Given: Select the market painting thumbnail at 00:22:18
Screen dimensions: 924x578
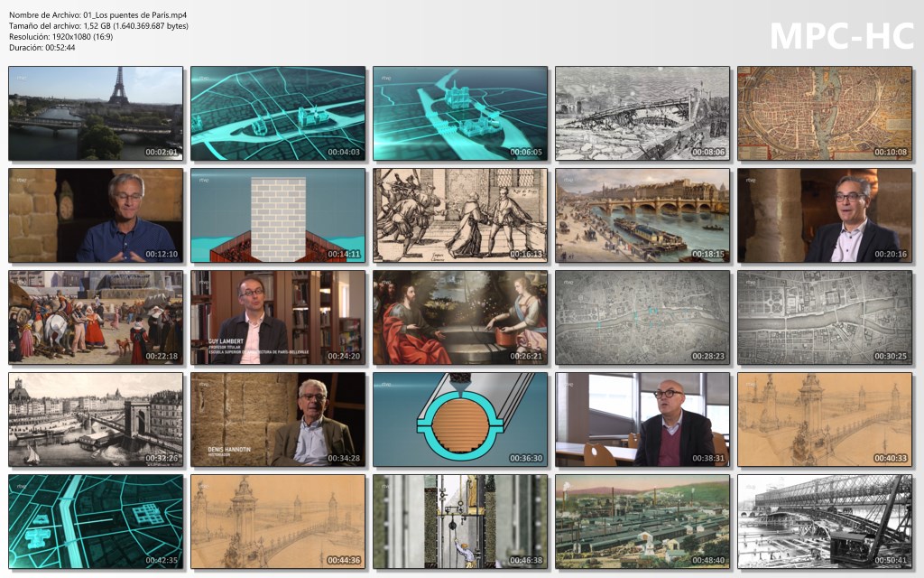Looking at the screenshot, I should [96, 317].
